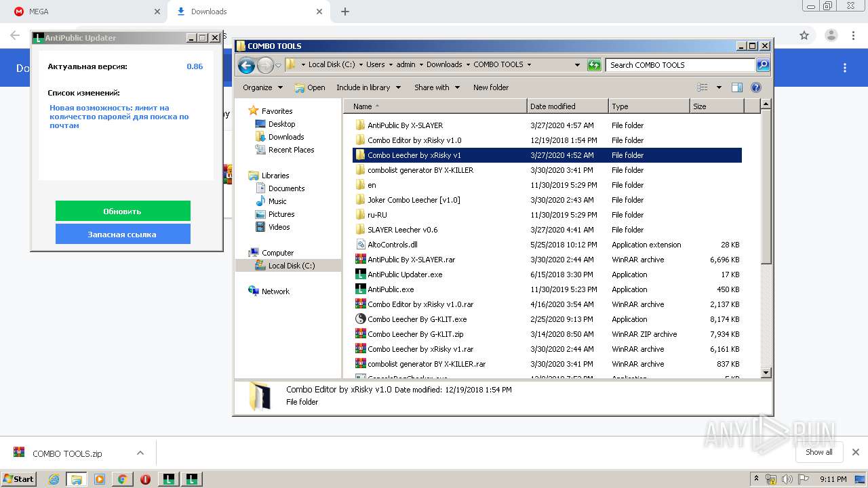Click the admin breadcrumb segment
868x488 pixels.
pyautogui.click(x=406, y=65)
